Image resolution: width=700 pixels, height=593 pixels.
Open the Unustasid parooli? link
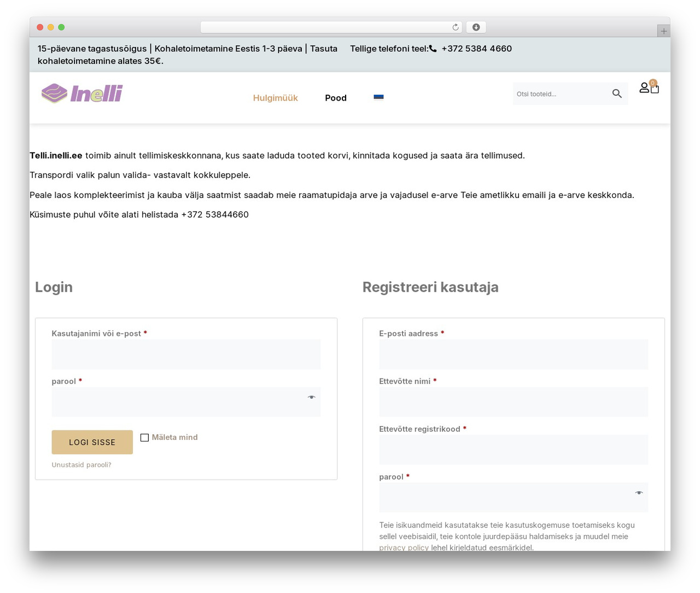click(x=81, y=465)
